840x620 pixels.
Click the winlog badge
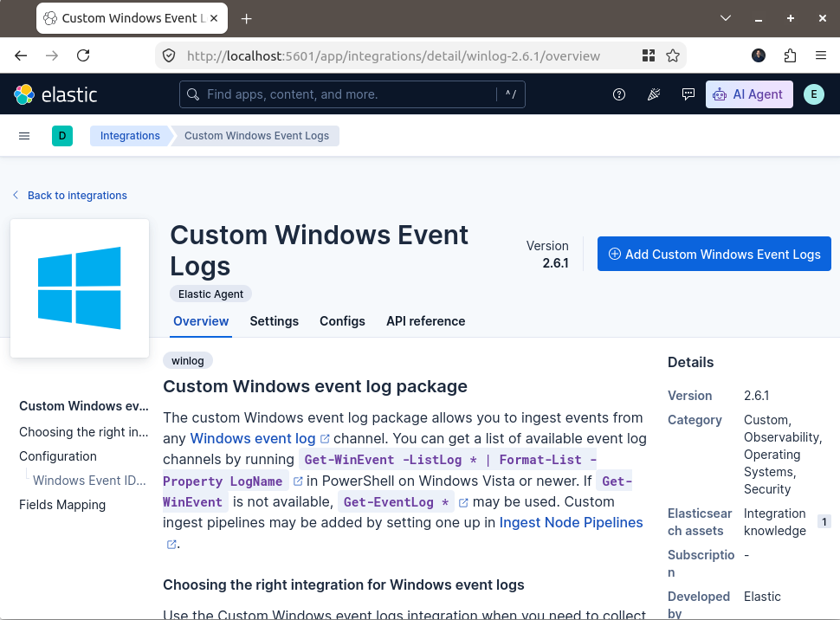188,360
